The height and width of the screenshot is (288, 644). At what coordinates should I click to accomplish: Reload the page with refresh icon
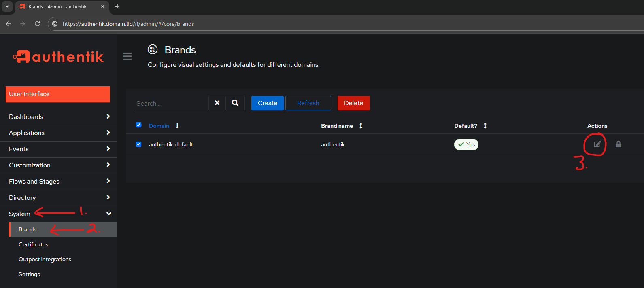(37, 24)
